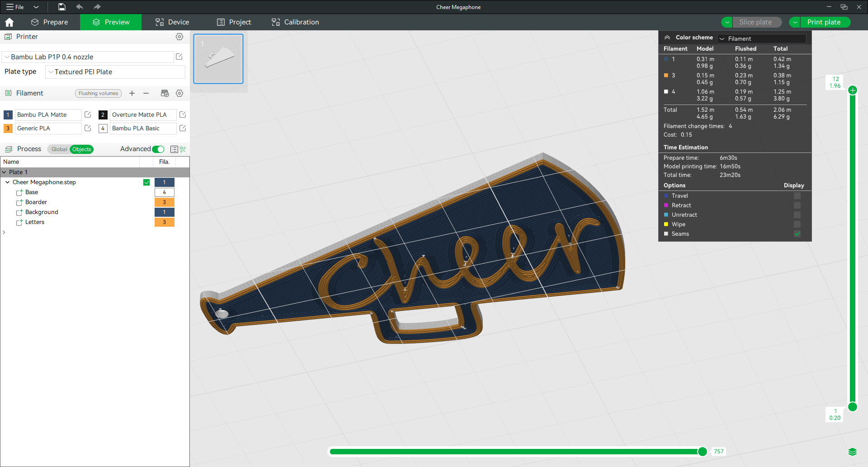Open filament settings gear icon
The height and width of the screenshot is (467, 868).
(179, 93)
